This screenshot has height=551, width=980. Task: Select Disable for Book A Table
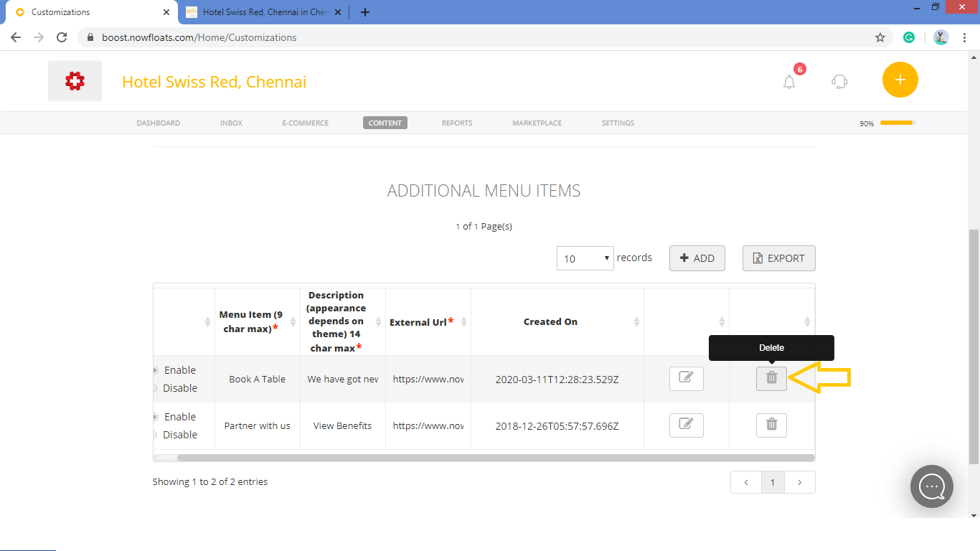[x=155, y=388]
